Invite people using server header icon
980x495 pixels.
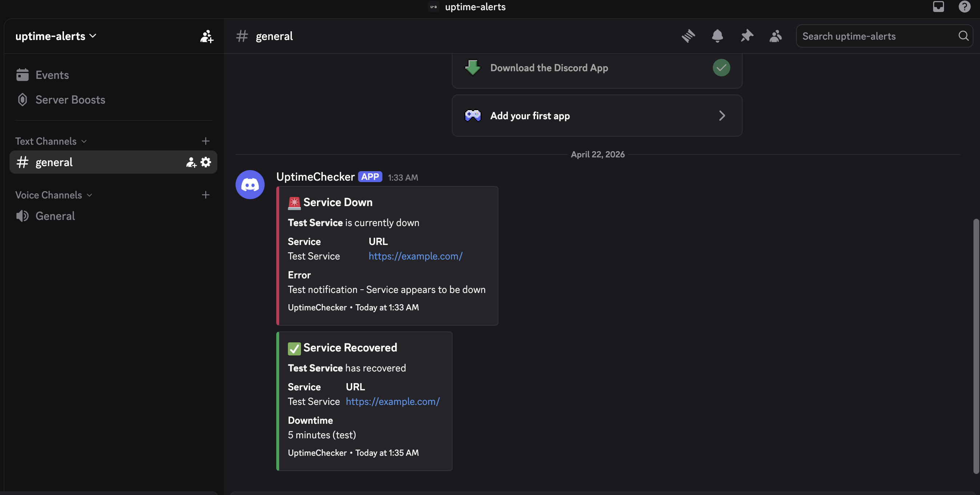[x=206, y=37]
